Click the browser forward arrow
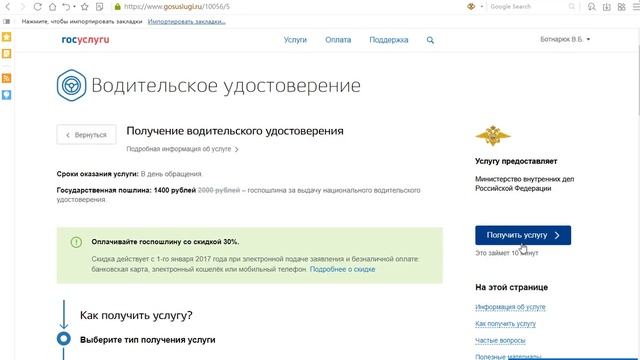The image size is (640, 360). [22, 7]
